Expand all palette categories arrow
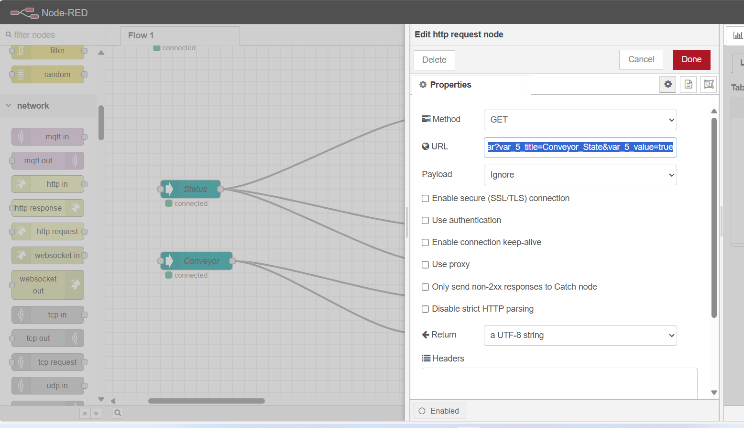744x428 pixels. pyautogui.click(x=96, y=413)
